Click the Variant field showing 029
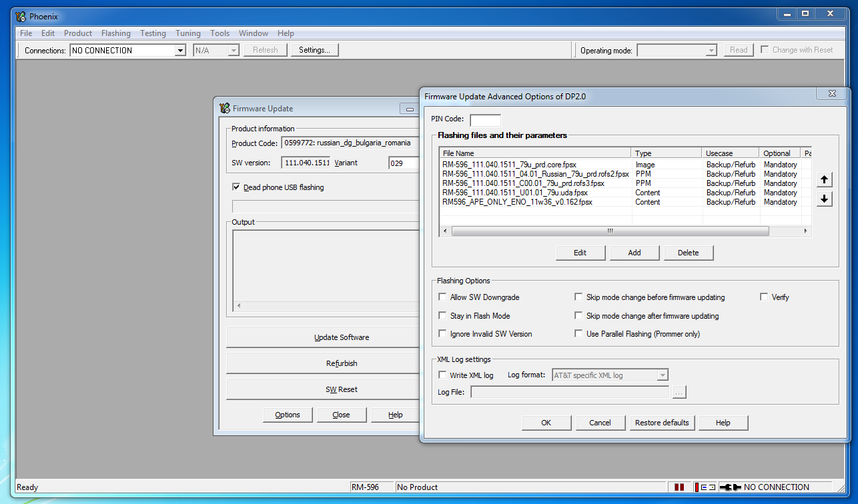 [403, 163]
